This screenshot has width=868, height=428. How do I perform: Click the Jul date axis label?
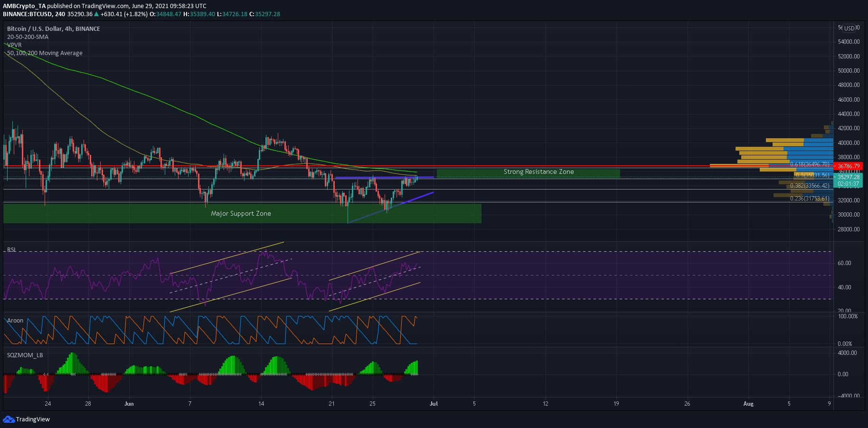click(x=434, y=403)
